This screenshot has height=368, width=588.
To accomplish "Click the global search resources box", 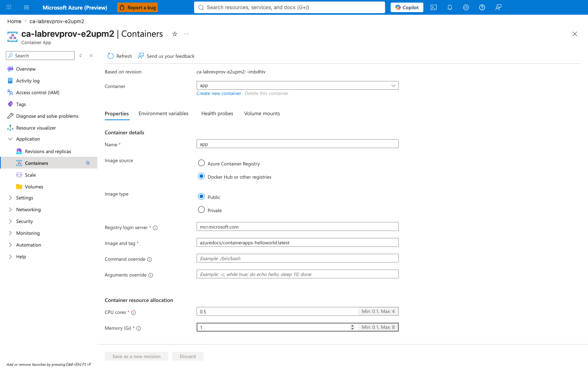I will pos(290,7).
